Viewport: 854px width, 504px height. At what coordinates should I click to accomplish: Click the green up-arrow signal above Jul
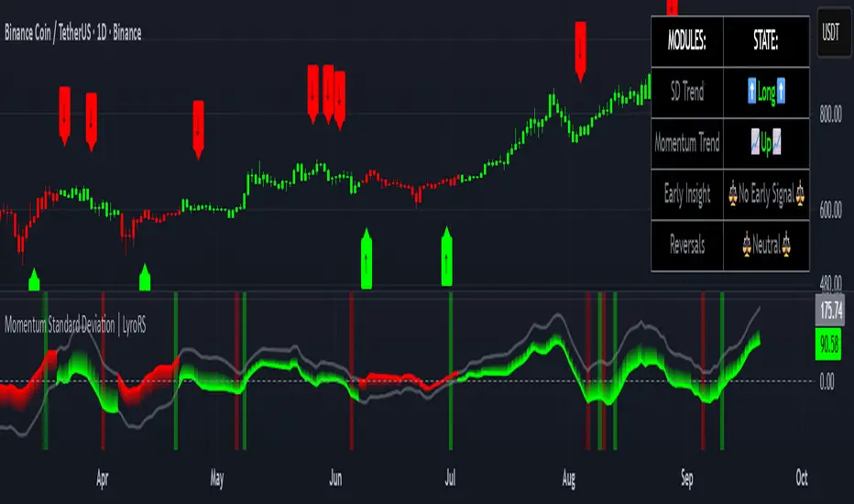click(x=446, y=257)
